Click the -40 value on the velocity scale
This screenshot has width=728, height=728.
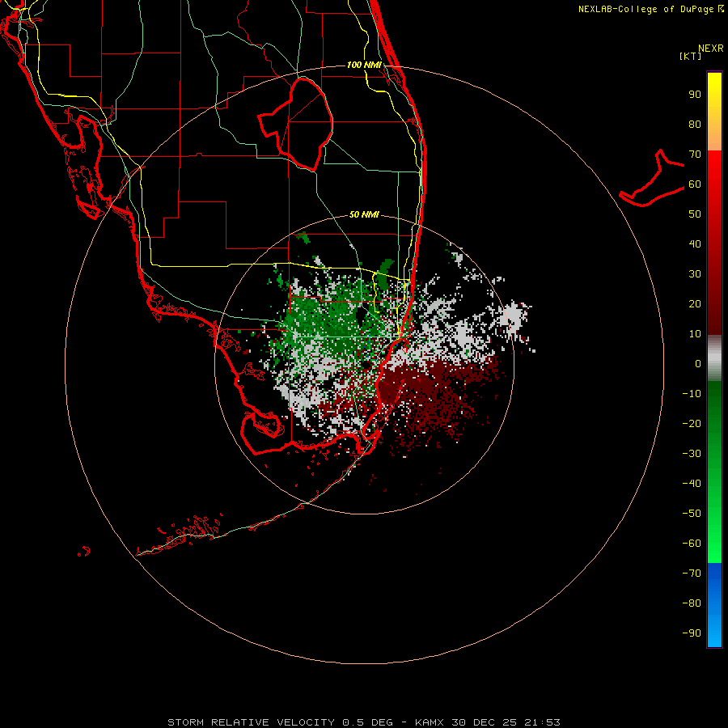point(692,484)
